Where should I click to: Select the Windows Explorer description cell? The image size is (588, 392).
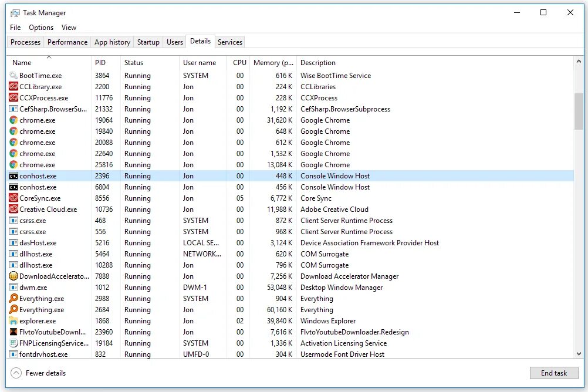coord(328,321)
